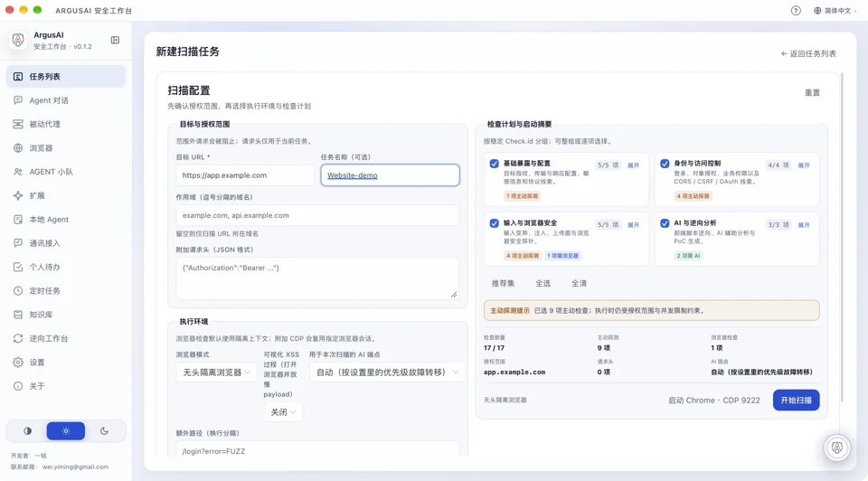
Task: Open help via question mark icon
Action: coord(796,11)
